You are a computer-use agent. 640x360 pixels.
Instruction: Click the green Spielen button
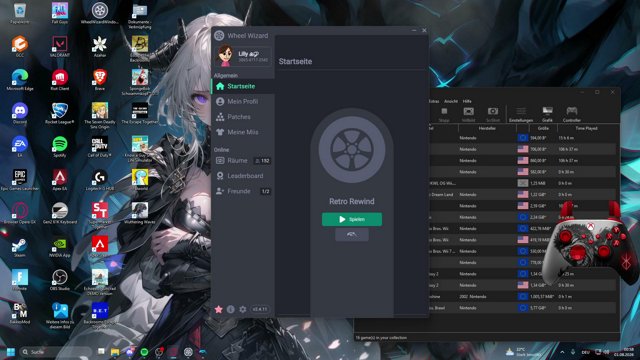point(352,219)
